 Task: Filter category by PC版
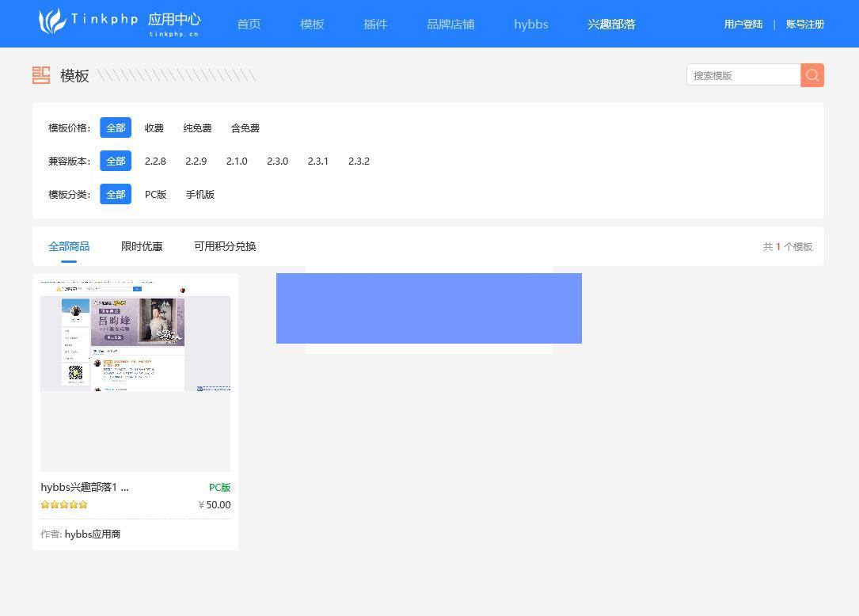tap(156, 194)
